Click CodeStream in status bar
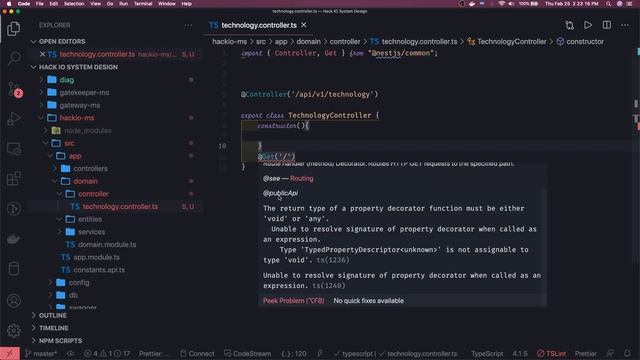 [247, 353]
